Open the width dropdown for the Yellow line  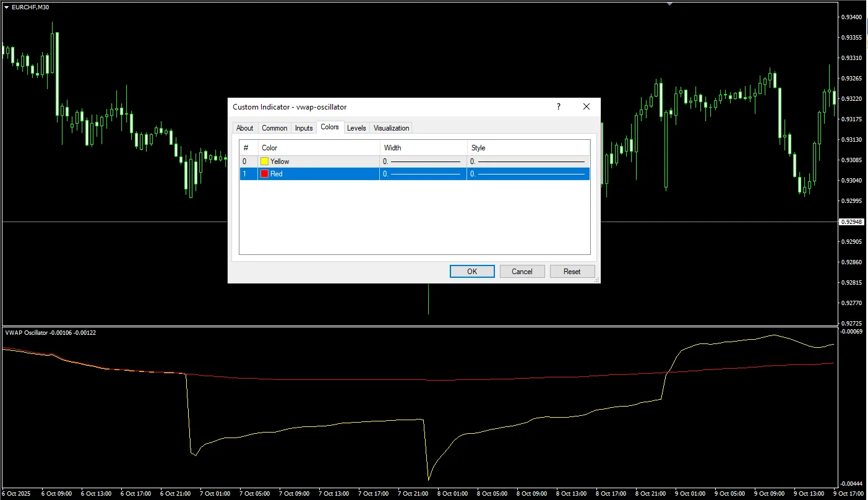tap(423, 162)
